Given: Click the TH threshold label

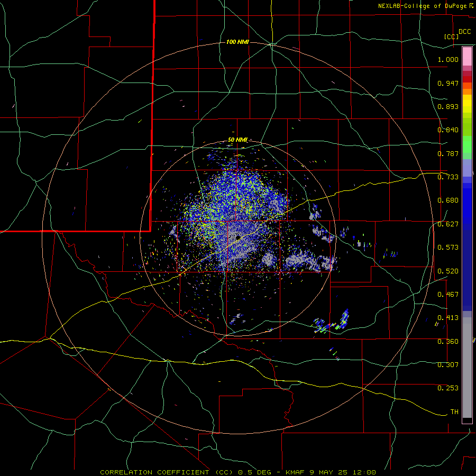Looking at the screenshot, I should coord(454,412).
